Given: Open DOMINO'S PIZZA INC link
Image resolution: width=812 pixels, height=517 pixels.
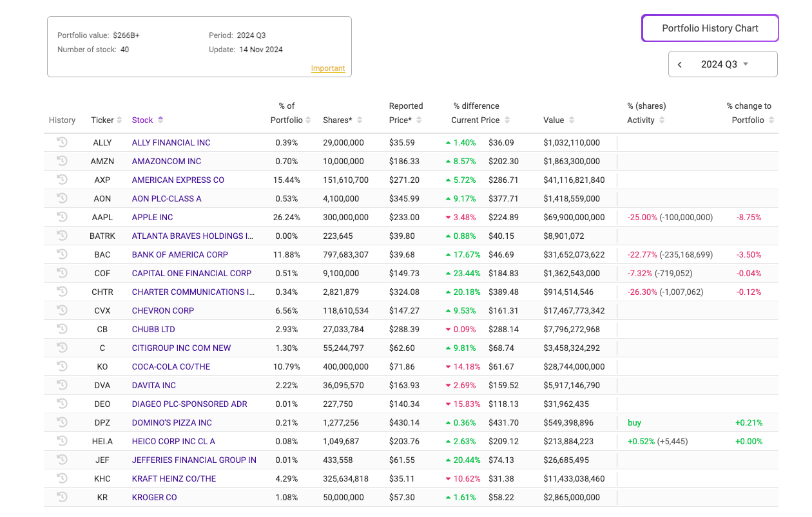Looking at the screenshot, I should tap(172, 422).
